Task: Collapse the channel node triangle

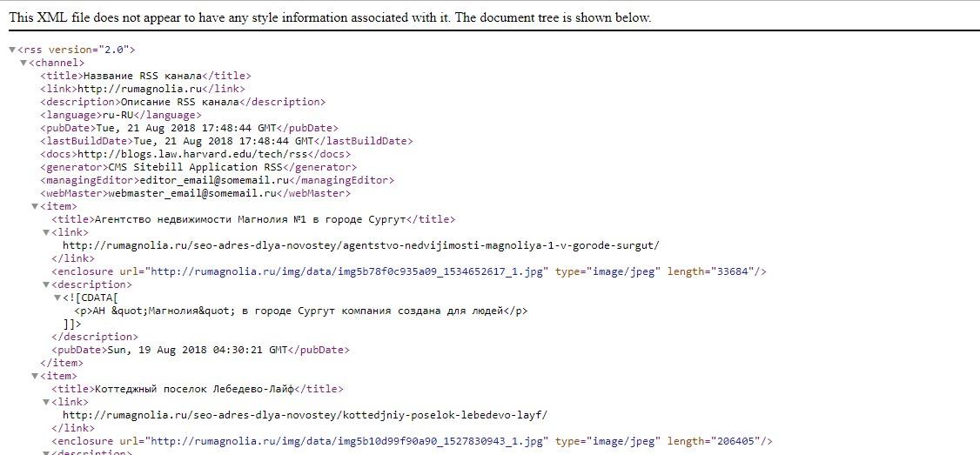Action: [x=23, y=64]
